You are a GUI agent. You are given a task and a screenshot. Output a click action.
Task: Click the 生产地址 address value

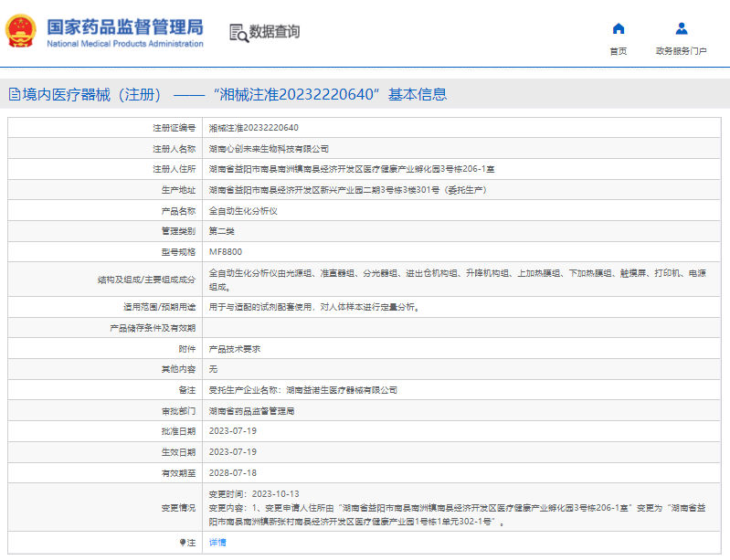tap(348, 190)
